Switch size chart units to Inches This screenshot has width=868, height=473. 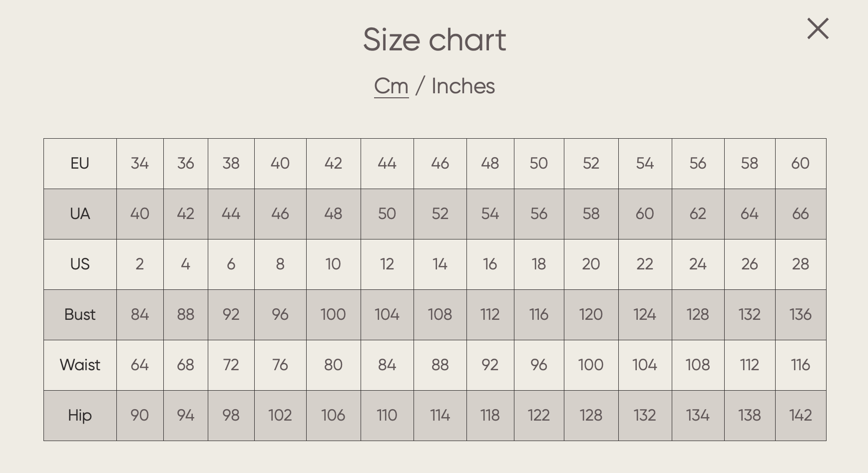click(x=463, y=86)
